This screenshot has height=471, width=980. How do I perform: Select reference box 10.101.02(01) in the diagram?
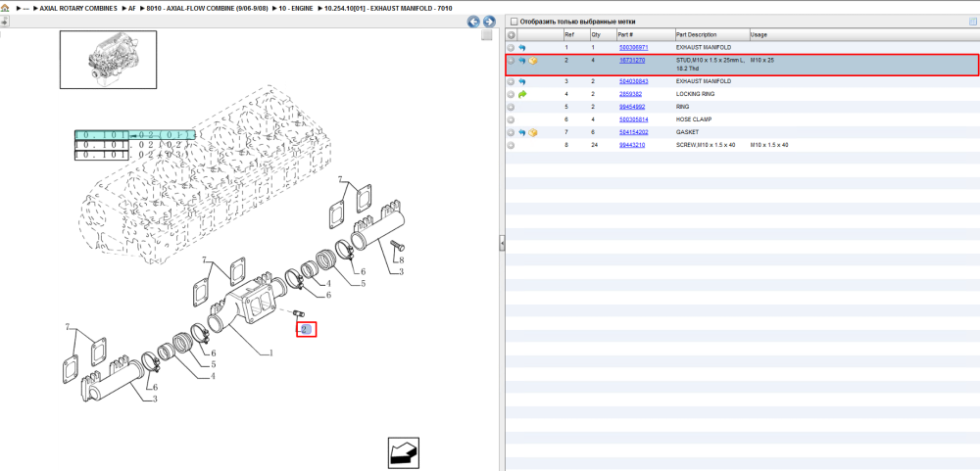click(133, 135)
